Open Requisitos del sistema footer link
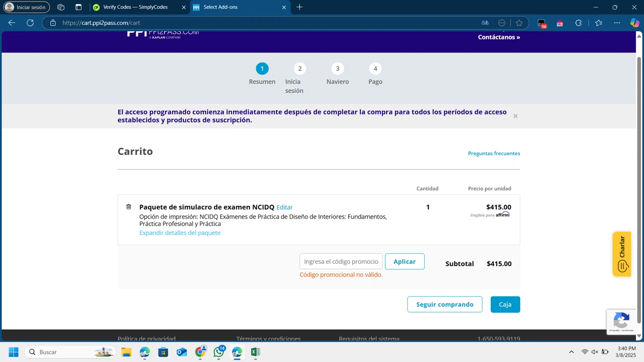This screenshot has height=362, width=644. click(369, 338)
